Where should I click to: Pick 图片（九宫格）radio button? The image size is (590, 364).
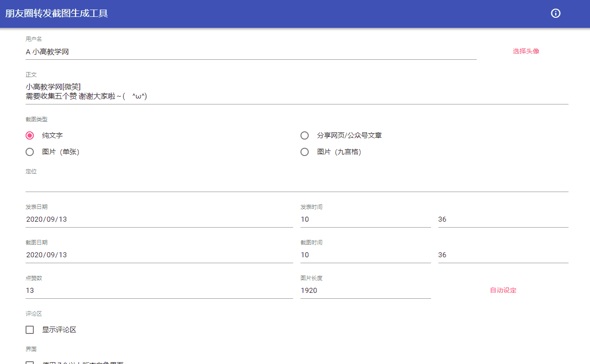(x=305, y=152)
